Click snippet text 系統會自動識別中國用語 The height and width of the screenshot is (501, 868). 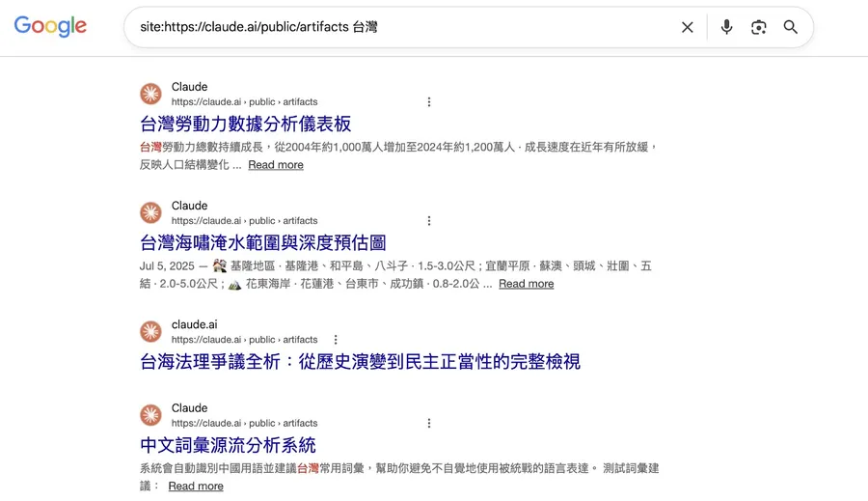196,469
